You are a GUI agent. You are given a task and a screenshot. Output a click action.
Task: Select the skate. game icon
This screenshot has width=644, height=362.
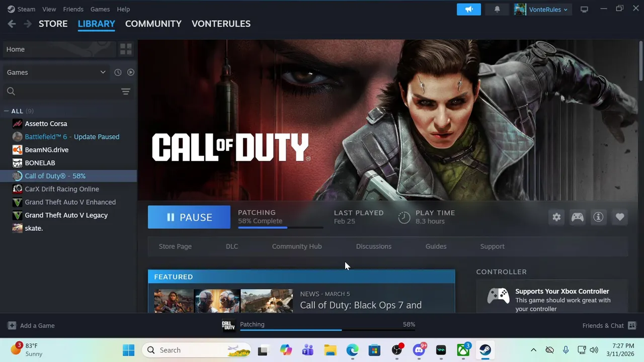click(x=17, y=228)
